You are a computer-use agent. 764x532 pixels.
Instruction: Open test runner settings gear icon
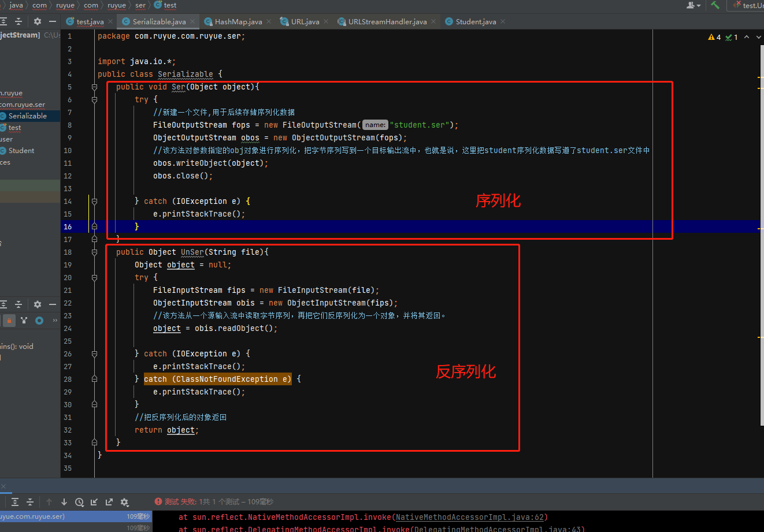click(124, 502)
